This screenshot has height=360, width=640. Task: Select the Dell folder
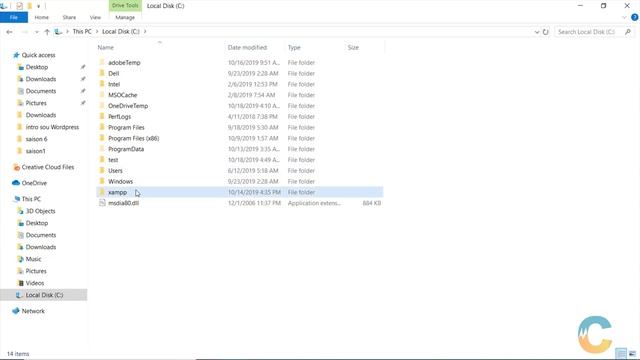point(113,73)
